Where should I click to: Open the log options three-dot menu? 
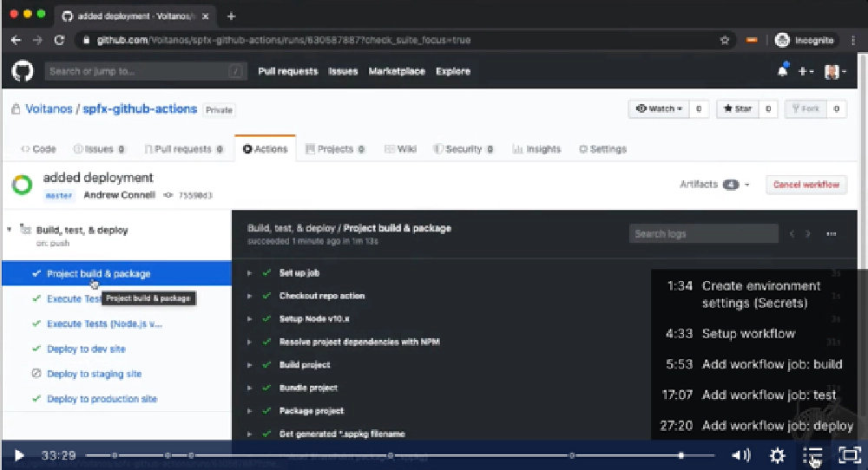pos(831,234)
